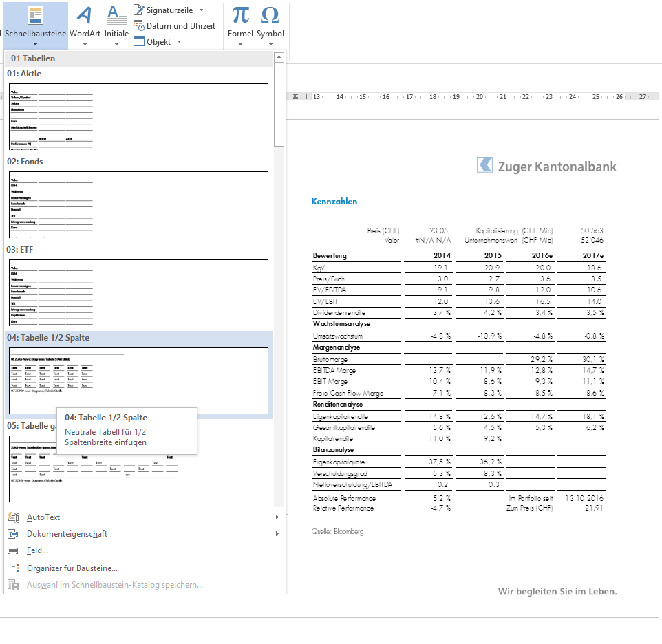This screenshot has width=662, height=644.
Task: Insert a Formel using the pi icon
Action: coord(240,15)
